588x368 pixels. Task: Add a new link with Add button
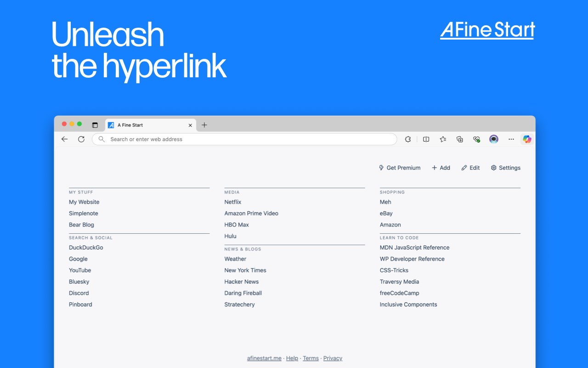click(x=441, y=168)
